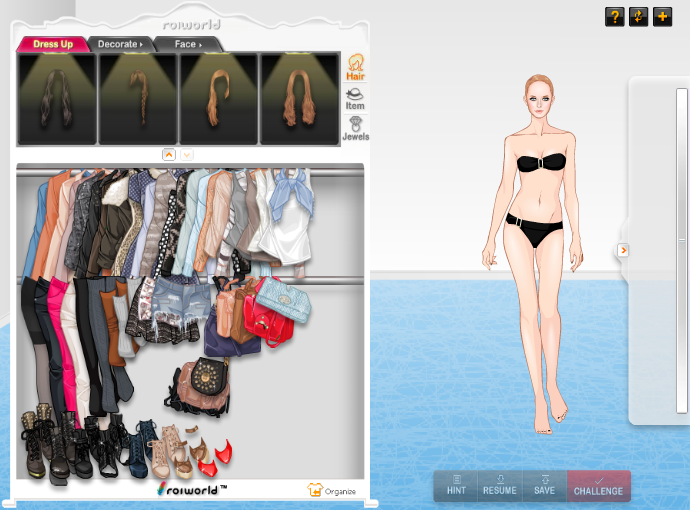Open the Jewels category
690x510 pixels.
click(355, 128)
